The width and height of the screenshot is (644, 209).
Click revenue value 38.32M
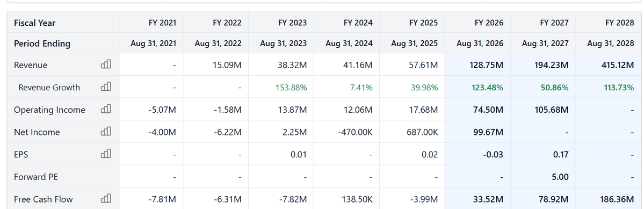[x=292, y=65]
